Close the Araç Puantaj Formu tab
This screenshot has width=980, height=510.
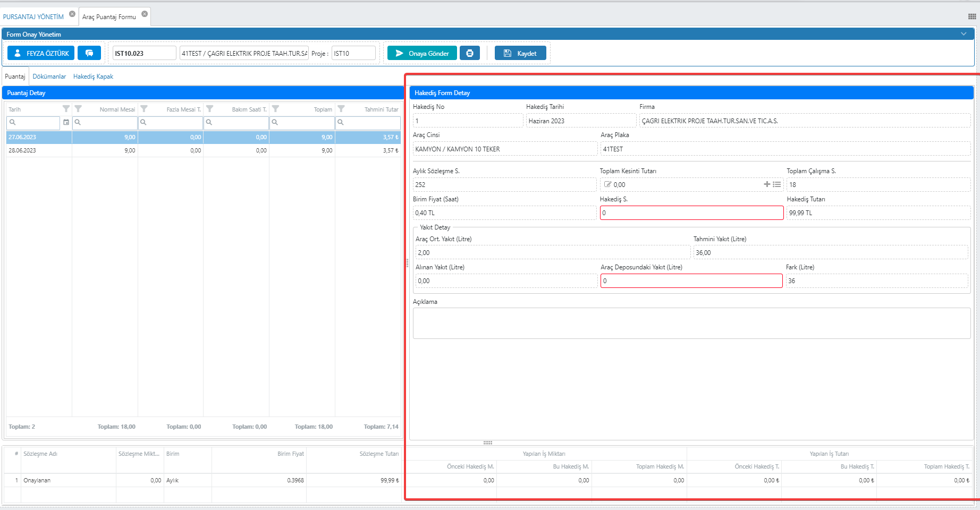(x=145, y=14)
